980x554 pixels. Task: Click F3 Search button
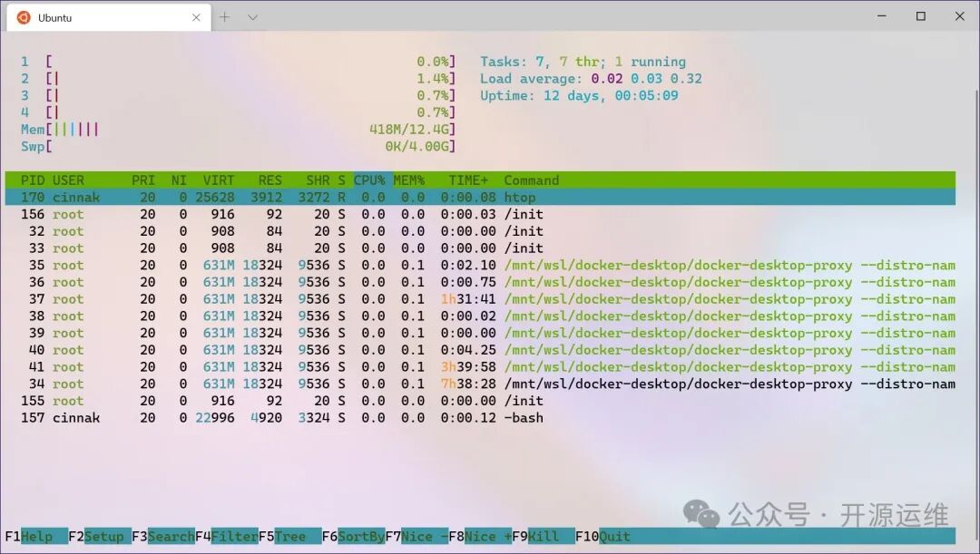tap(163, 536)
